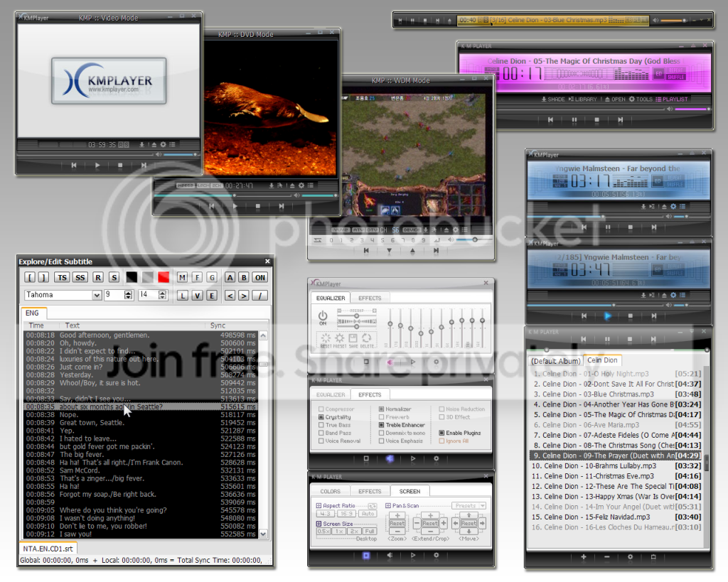The image size is (728, 582).
Task: Select the red color swatch in subtitle editor
Action: [164, 278]
